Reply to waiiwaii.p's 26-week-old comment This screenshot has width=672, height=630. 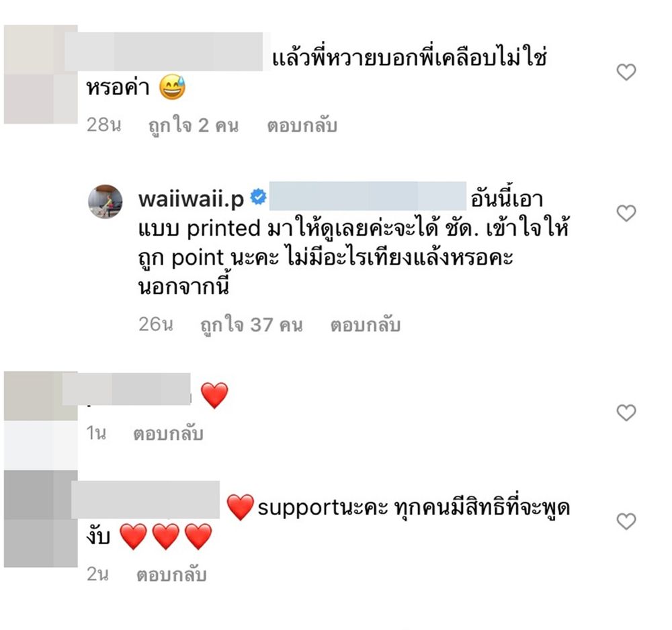(x=366, y=325)
